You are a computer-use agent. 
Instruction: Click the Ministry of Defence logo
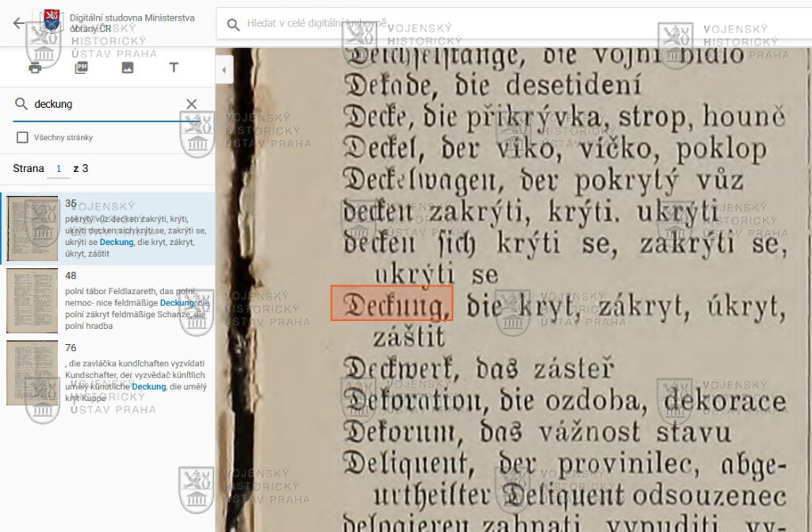coord(52,21)
